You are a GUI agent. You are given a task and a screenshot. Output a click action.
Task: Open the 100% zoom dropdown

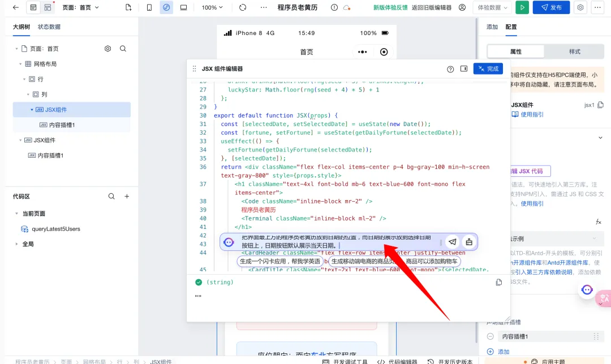tap(212, 7)
